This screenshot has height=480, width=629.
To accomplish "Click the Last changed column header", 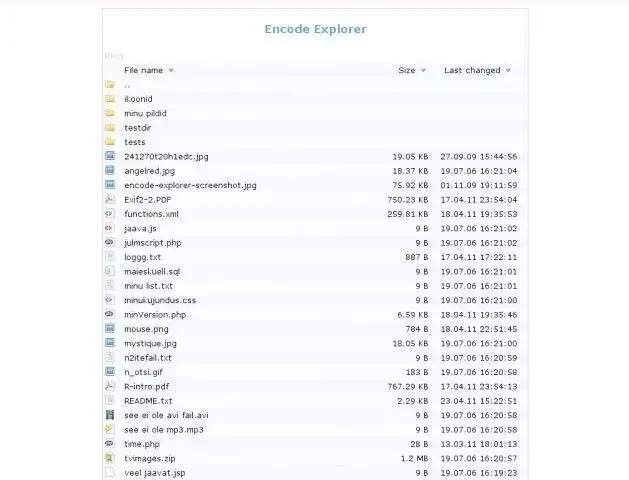I will [x=472, y=70].
